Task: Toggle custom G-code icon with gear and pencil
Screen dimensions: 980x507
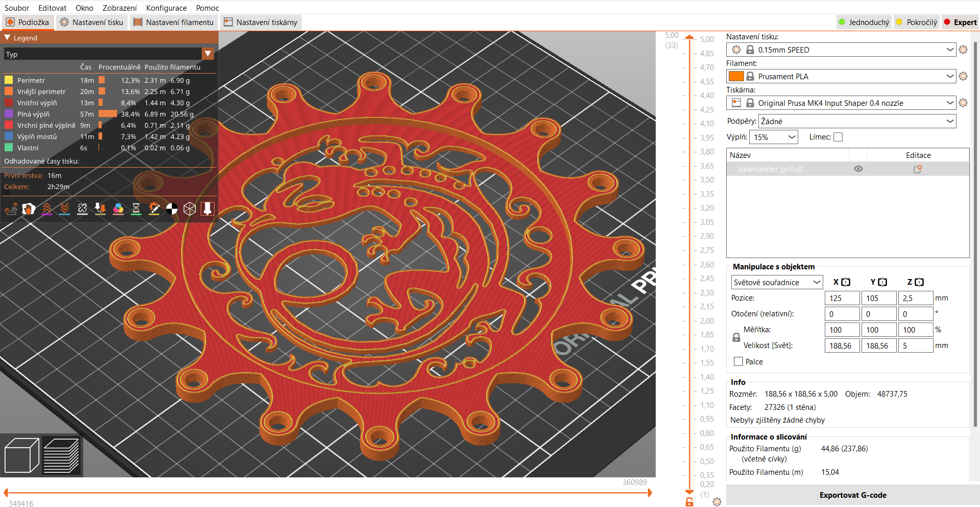Action: 154,209
